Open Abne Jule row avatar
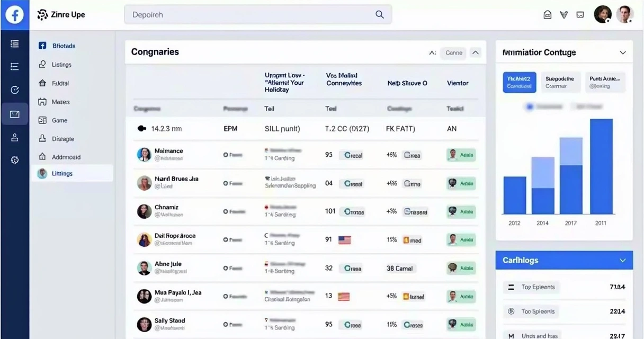This screenshot has width=644, height=339. point(144,268)
